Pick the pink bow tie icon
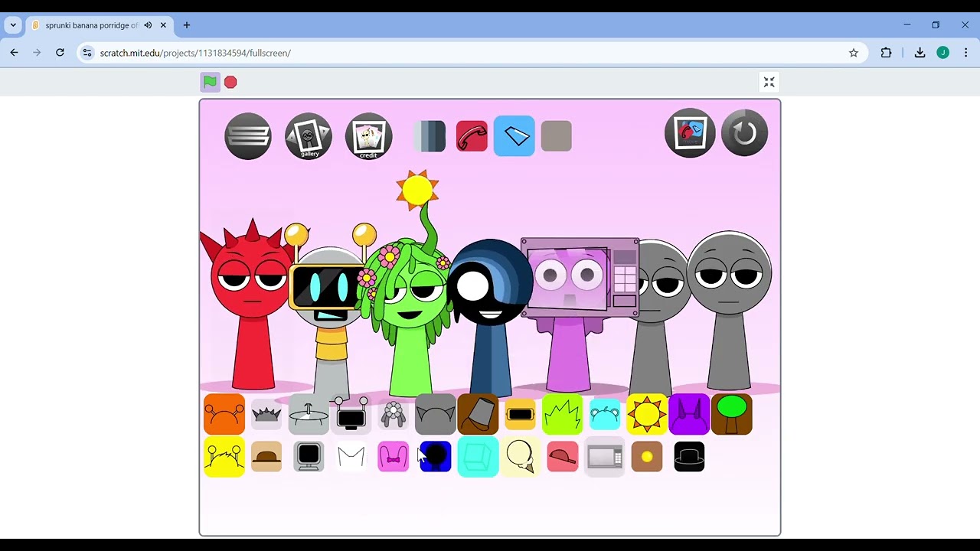 (394, 457)
